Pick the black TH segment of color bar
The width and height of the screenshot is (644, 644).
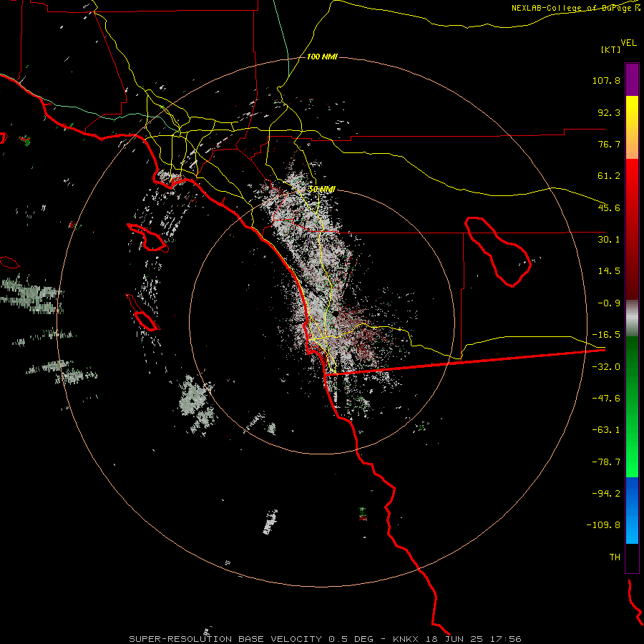pos(632,557)
